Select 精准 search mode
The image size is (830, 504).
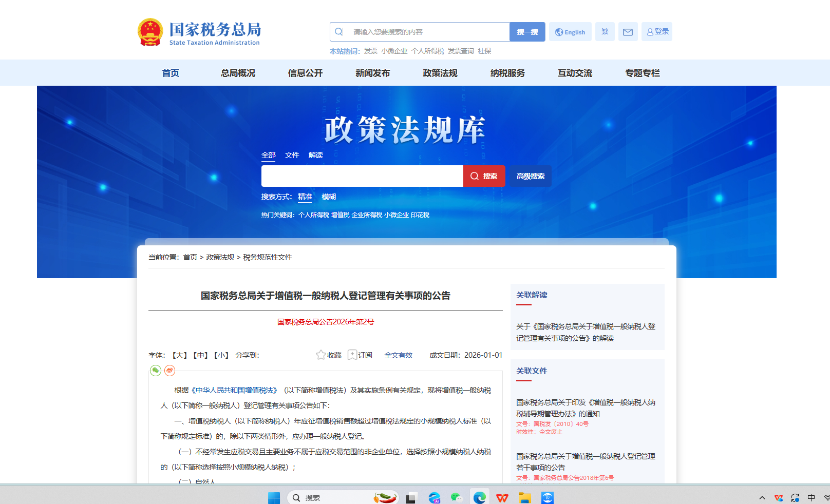(x=305, y=197)
